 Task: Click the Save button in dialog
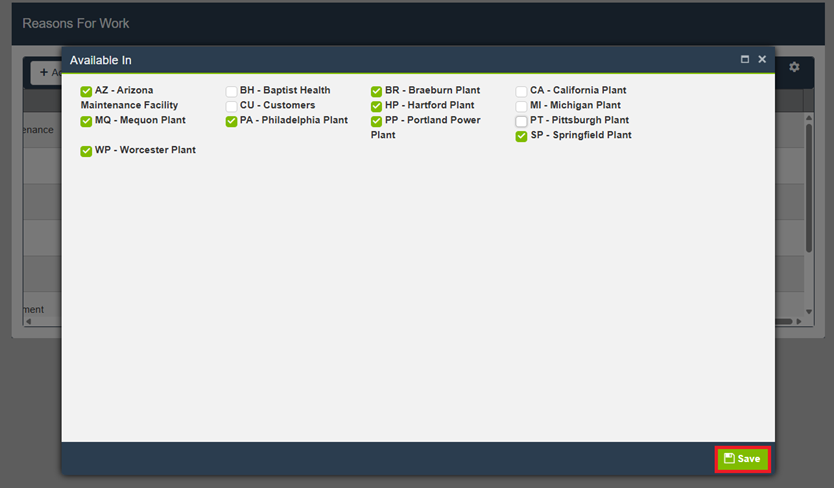coord(742,459)
